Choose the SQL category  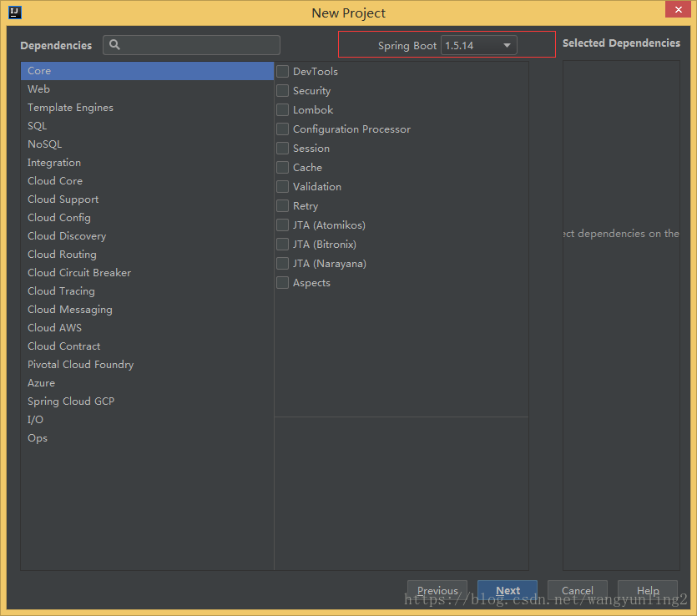click(147, 126)
